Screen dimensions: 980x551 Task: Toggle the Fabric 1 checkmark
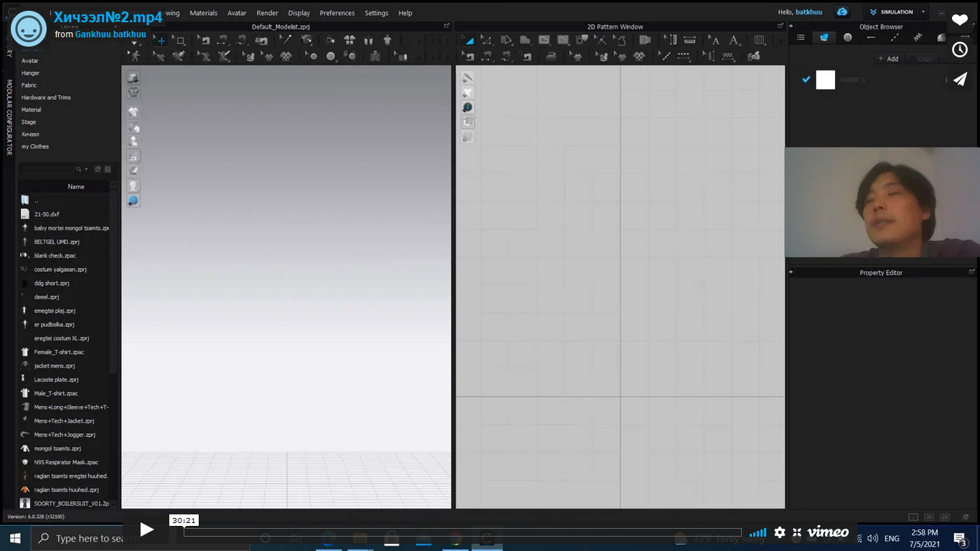point(806,80)
